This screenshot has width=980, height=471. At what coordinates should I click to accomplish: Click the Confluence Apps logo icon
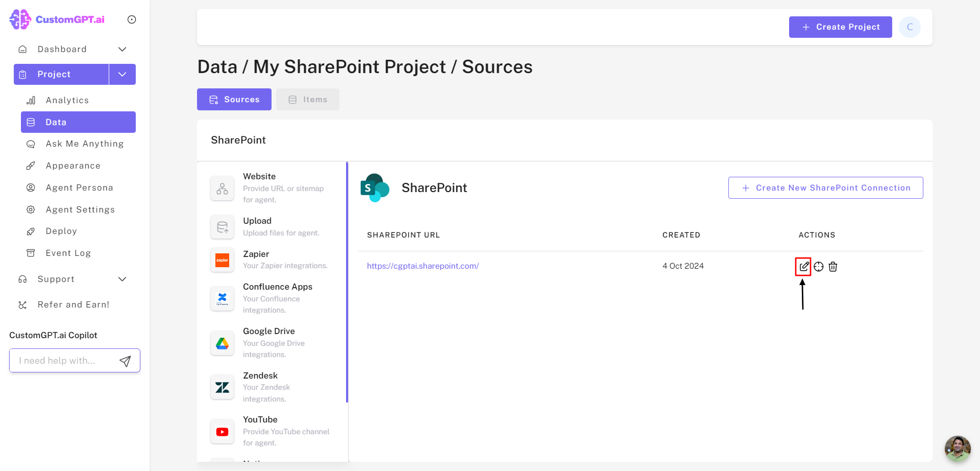[222, 299]
